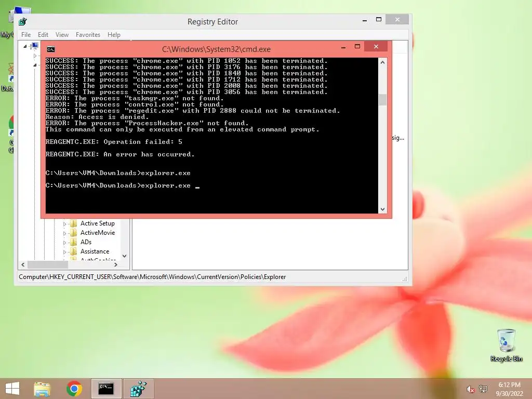
Task: Open the Favorites menu in Registry Editor
Action: pos(88,35)
